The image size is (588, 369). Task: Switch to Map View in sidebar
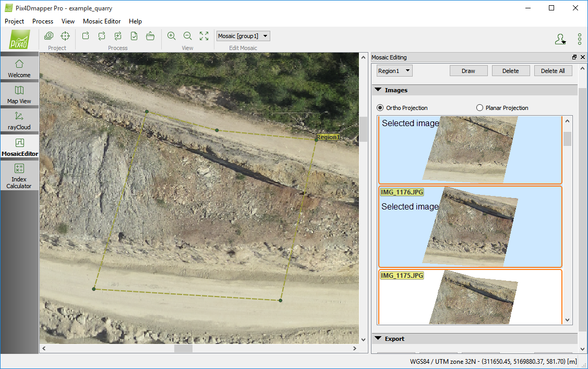(x=19, y=94)
